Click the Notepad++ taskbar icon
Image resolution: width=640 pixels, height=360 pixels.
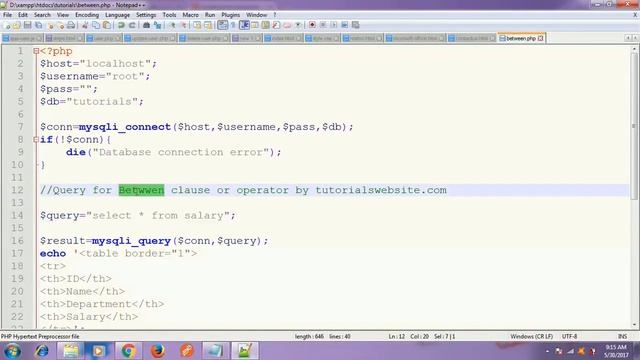[244, 351]
